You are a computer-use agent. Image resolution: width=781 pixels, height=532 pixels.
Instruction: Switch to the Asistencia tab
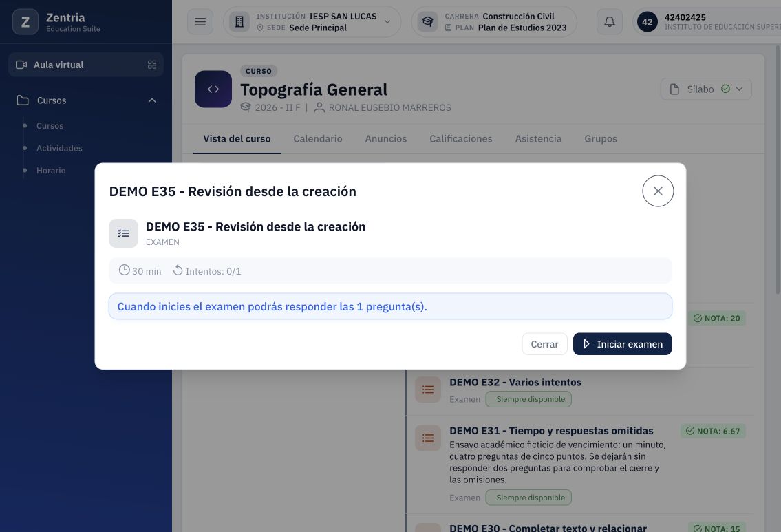tap(538, 139)
